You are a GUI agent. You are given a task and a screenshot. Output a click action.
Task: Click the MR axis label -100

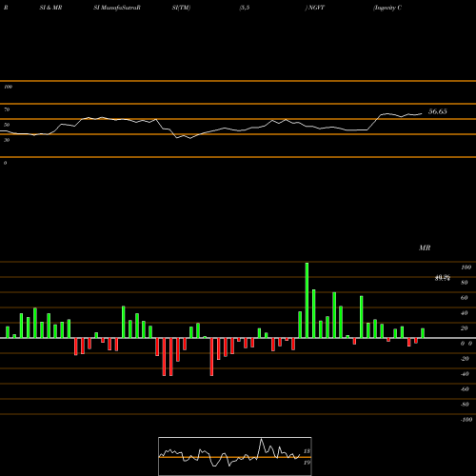pyautogui.click(x=466, y=420)
